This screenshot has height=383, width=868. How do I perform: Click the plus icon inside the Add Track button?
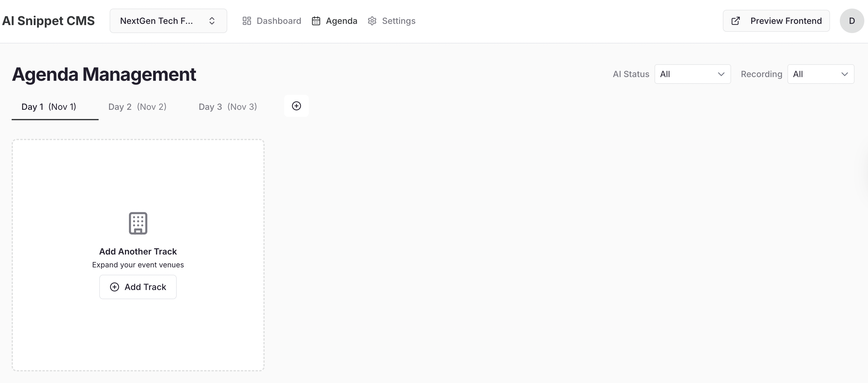pos(114,287)
